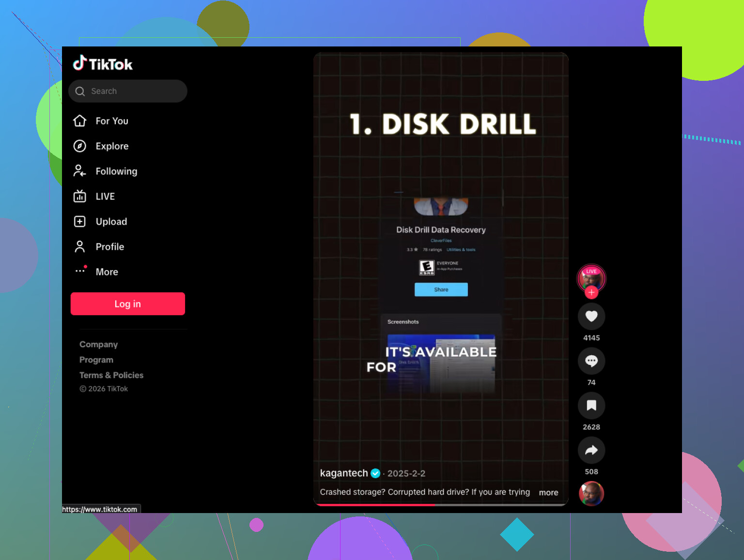The width and height of the screenshot is (744, 560).
Task: Click the 2025-2-2 post date
Action: click(406, 473)
